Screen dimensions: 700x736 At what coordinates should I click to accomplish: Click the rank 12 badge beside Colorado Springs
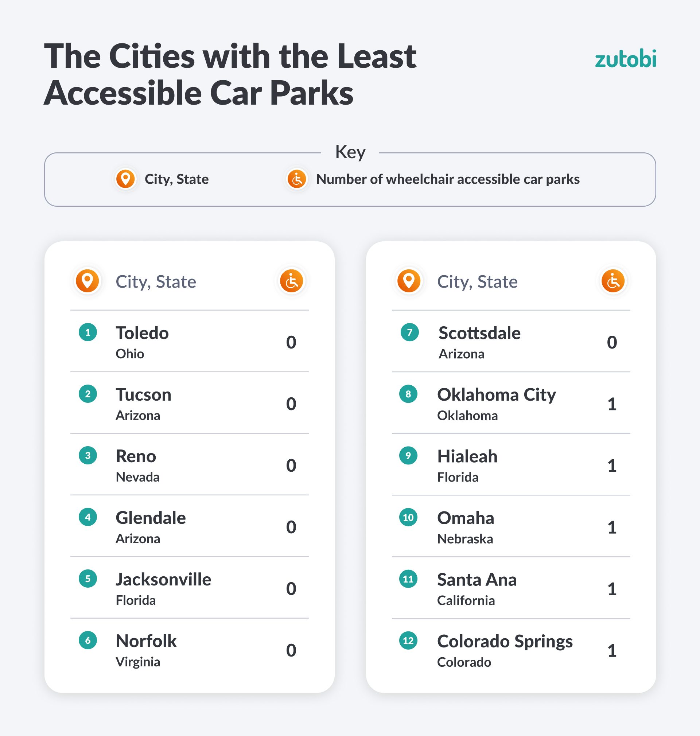pyautogui.click(x=408, y=640)
